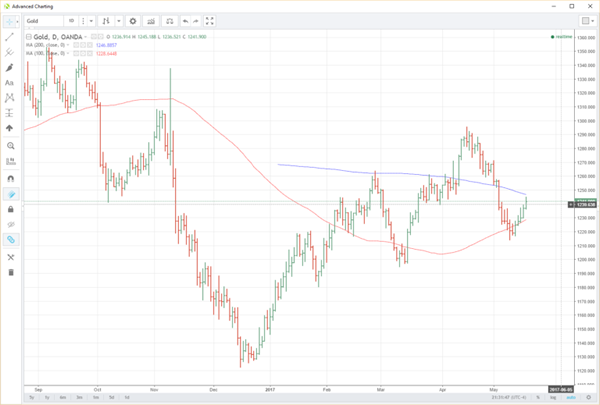The height and width of the screenshot is (405, 600).
Task: Set range to 1y
Action: (47, 398)
